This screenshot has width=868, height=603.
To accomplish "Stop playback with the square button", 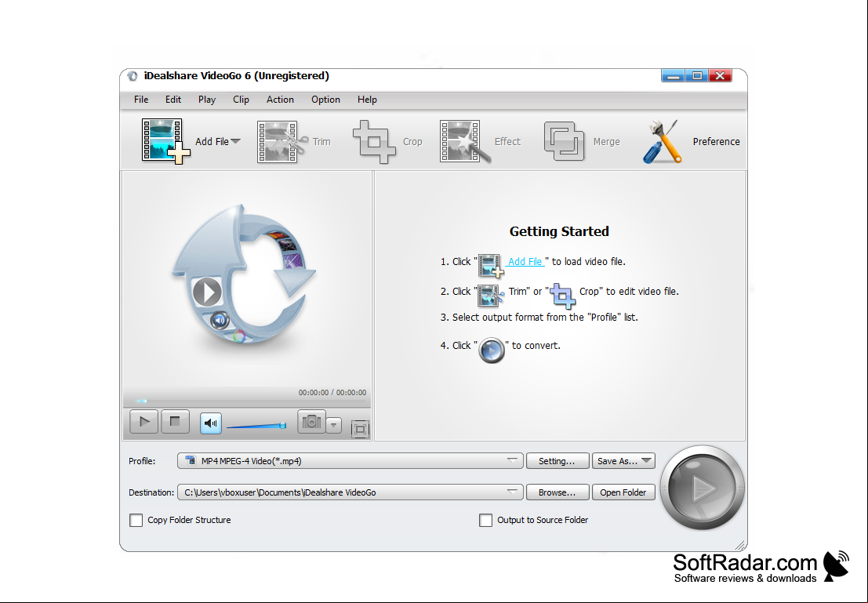I will [x=175, y=422].
